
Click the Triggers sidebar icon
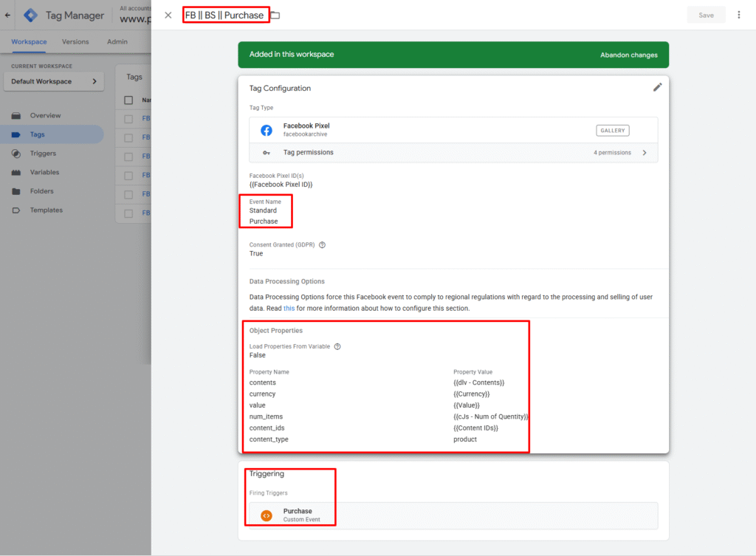[x=16, y=154]
